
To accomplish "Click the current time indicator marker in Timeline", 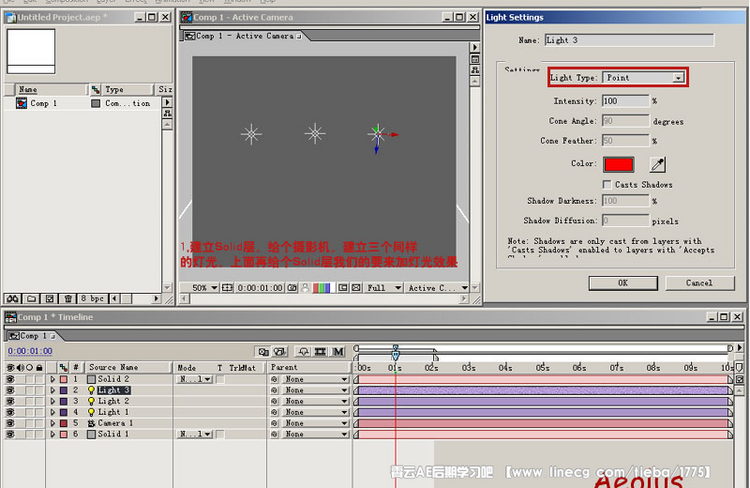I will (396, 354).
